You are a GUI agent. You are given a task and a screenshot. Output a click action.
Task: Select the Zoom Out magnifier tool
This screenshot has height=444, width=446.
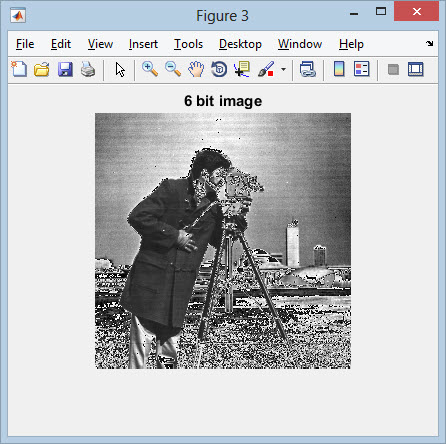[173, 69]
